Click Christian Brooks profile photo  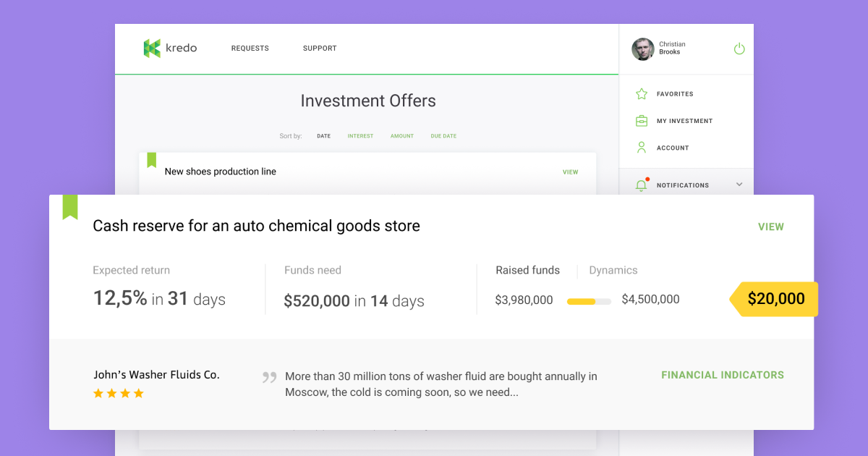pos(642,49)
